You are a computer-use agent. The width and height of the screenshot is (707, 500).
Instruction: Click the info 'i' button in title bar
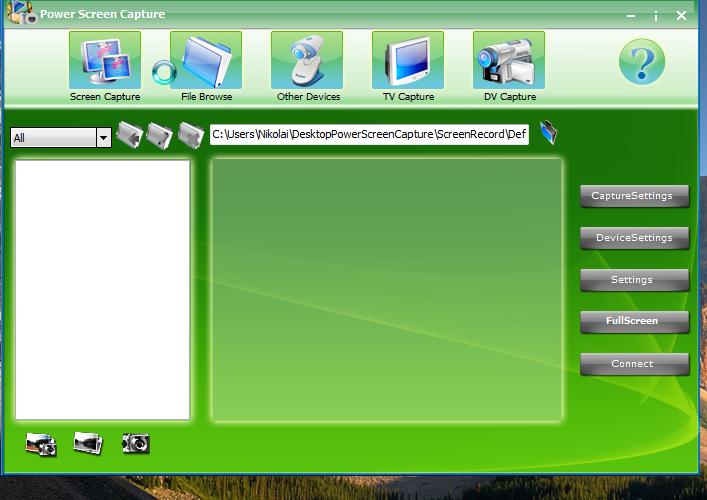pyautogui.click(x=656, y=16)
